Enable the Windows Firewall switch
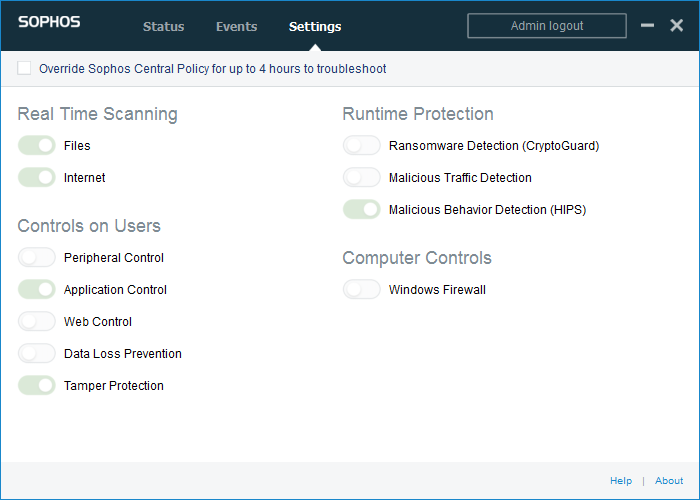700x500 pixels. tap(362, 290)
